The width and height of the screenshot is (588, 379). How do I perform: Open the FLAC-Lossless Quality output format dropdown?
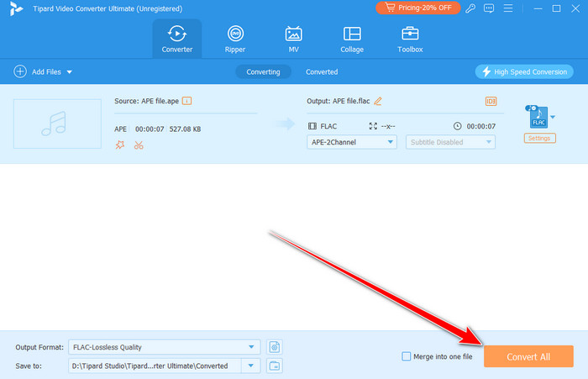(165, 347)
